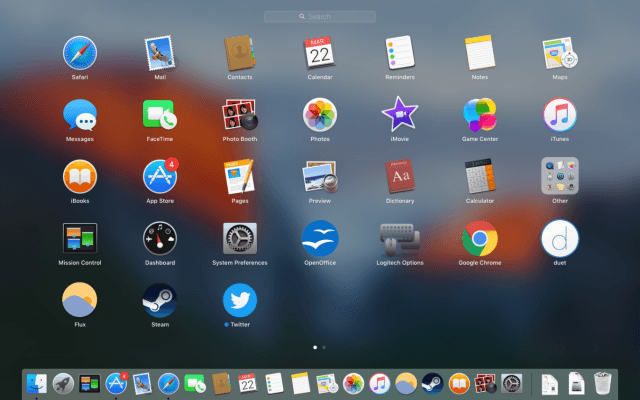Screen dimensions: 640x400
Task: Launch Game Center
Action: (480, 115)
